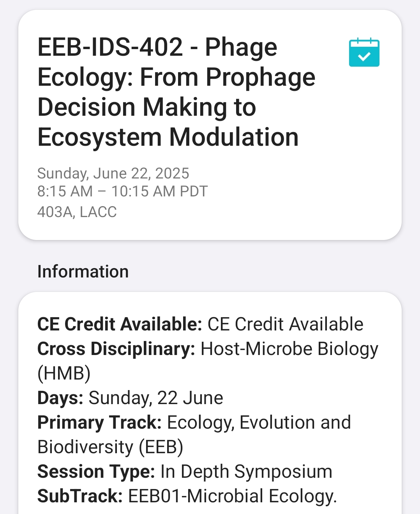Viewport: 420px width, 514px height.
Task: Select the non-bold CE Credit Available value
Action: point(285,324)
